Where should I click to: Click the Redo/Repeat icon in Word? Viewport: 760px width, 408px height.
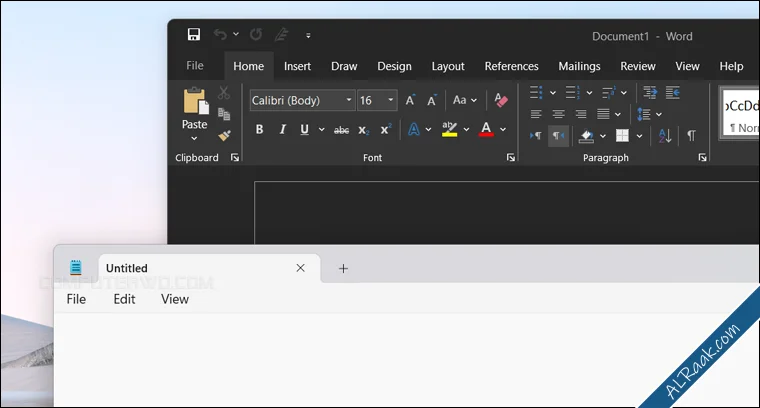click(256, 34)
